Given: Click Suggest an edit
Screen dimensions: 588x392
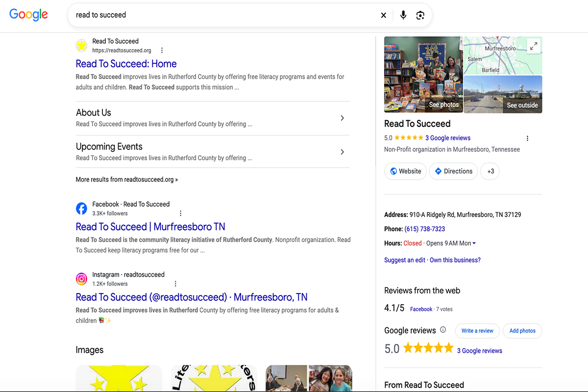Looking at the screenshot, I should coord(405,260).
